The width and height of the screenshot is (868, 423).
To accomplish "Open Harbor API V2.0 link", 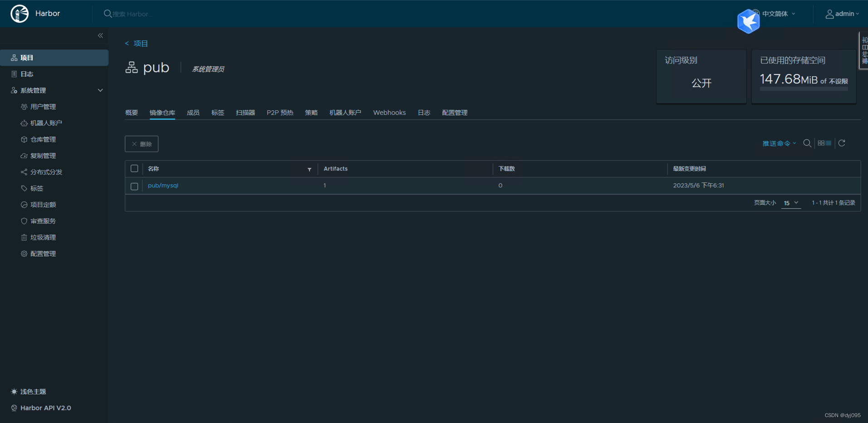I will coord(41,408).
